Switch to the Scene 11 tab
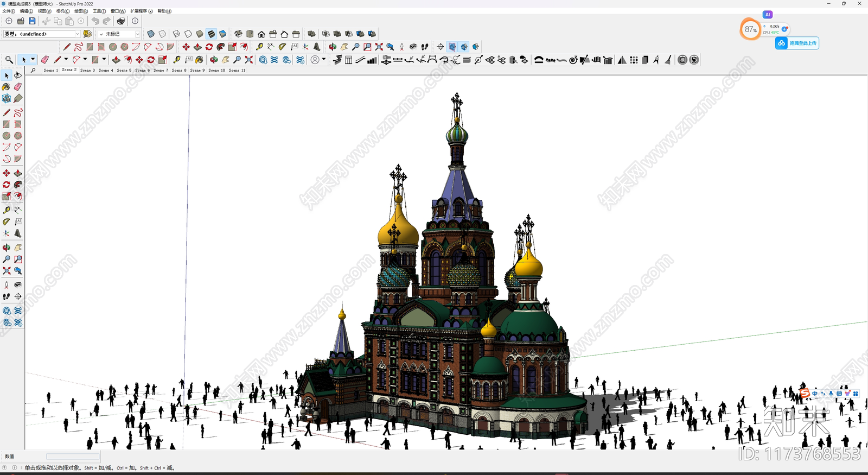 [x=237, y=70]
